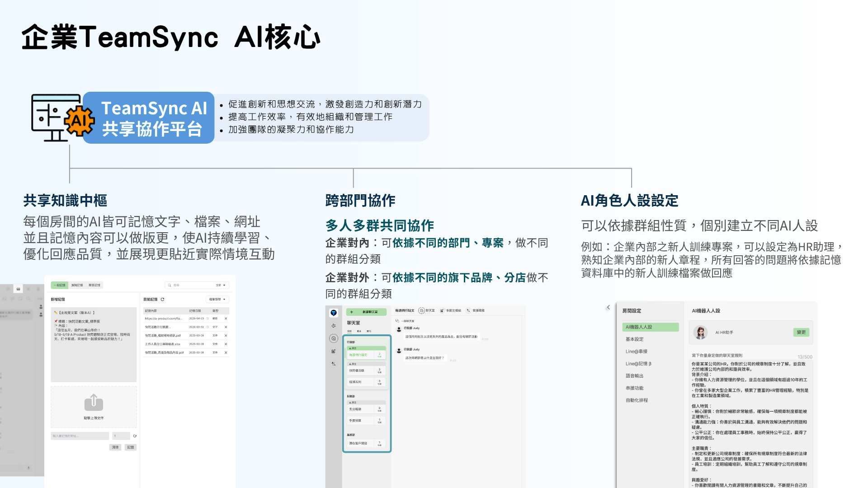Click the 變更 button for AI persona

[x=801, y=332]
